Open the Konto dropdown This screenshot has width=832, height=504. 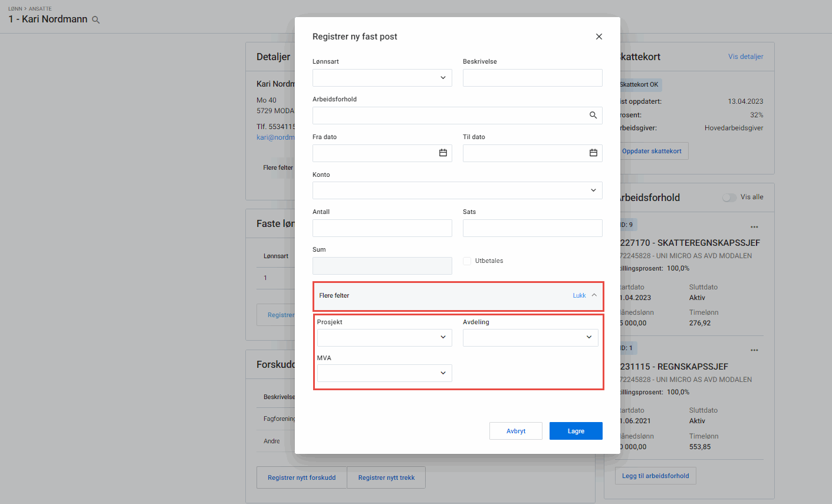tap(593, 190)
